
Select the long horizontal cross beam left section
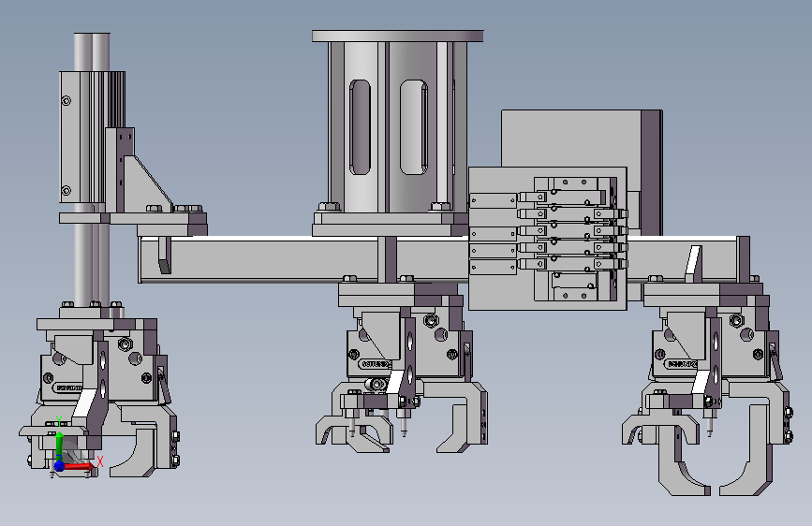pos(258,260)
